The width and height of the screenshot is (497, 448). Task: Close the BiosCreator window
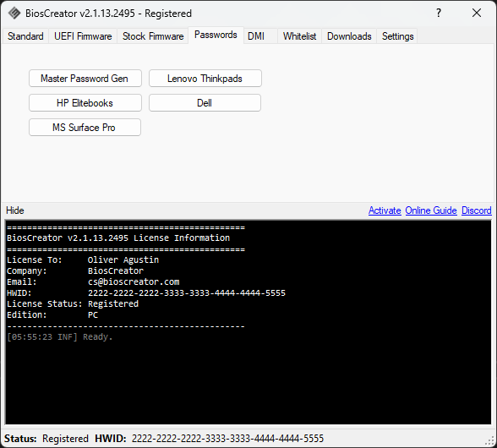tap(477, 13)
